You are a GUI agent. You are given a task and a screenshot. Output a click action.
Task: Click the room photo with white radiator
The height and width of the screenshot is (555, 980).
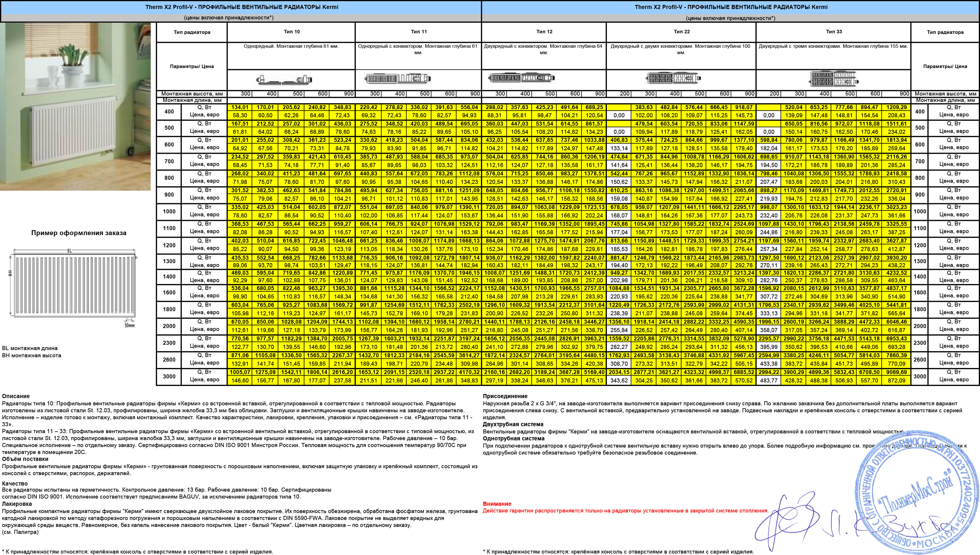pyautogui.click(x=75, y=107)
